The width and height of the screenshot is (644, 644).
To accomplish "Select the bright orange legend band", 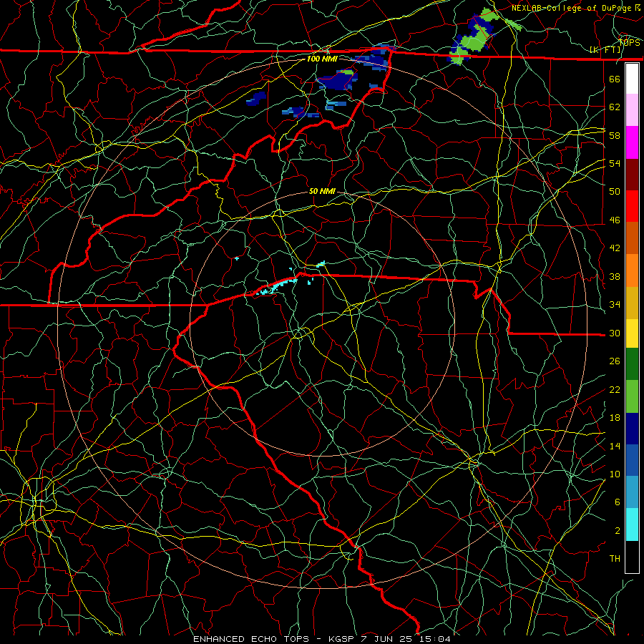I will pos(632,270).
